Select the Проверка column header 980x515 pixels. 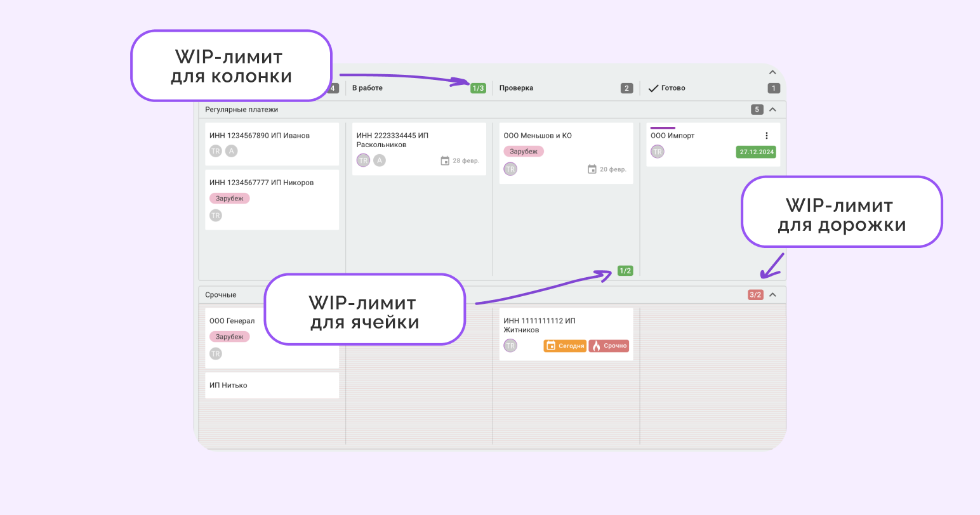516,88
